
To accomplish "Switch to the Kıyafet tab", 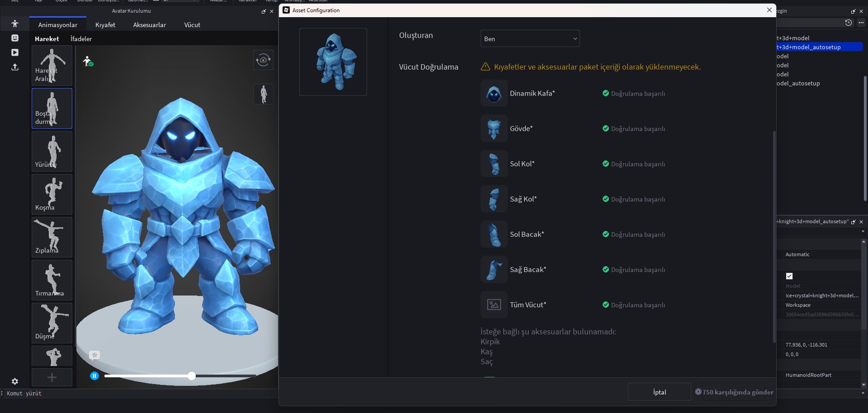I will pos(105,25).
